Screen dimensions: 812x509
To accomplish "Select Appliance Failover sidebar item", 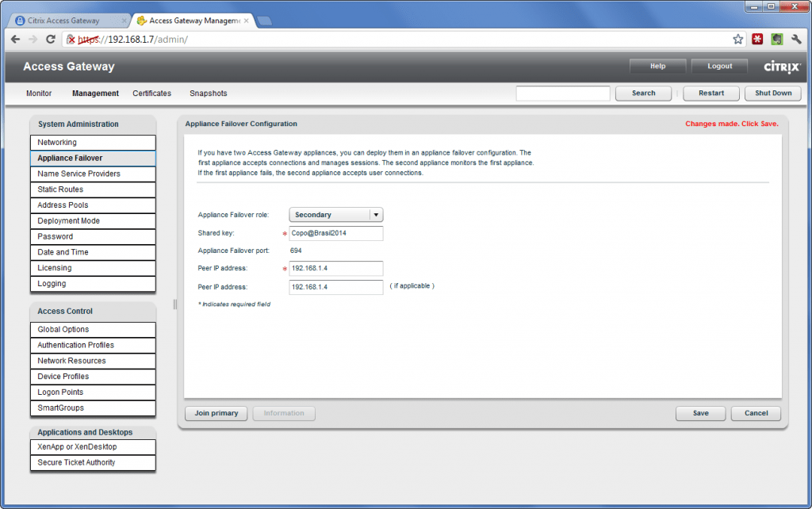I will pos(93,158).
